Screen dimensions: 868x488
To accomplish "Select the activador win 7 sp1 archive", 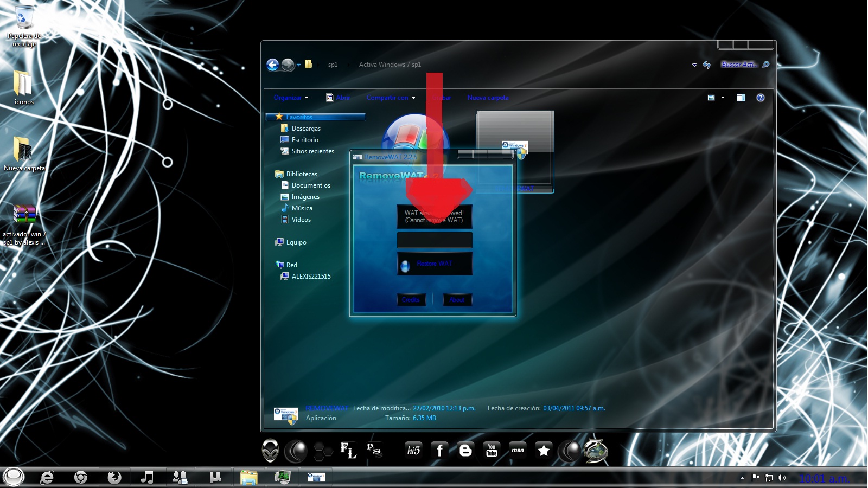I will coord(24,225).
